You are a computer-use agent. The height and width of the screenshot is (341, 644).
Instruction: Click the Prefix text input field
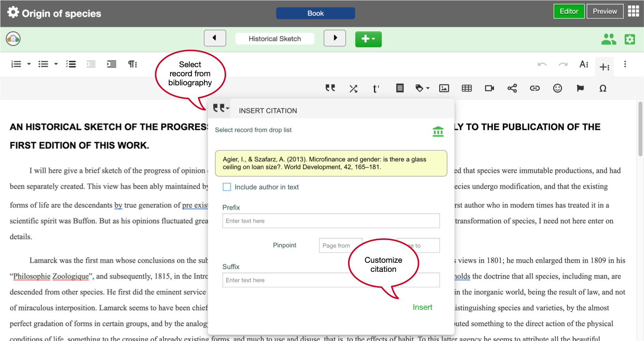[x=331, y=221]
